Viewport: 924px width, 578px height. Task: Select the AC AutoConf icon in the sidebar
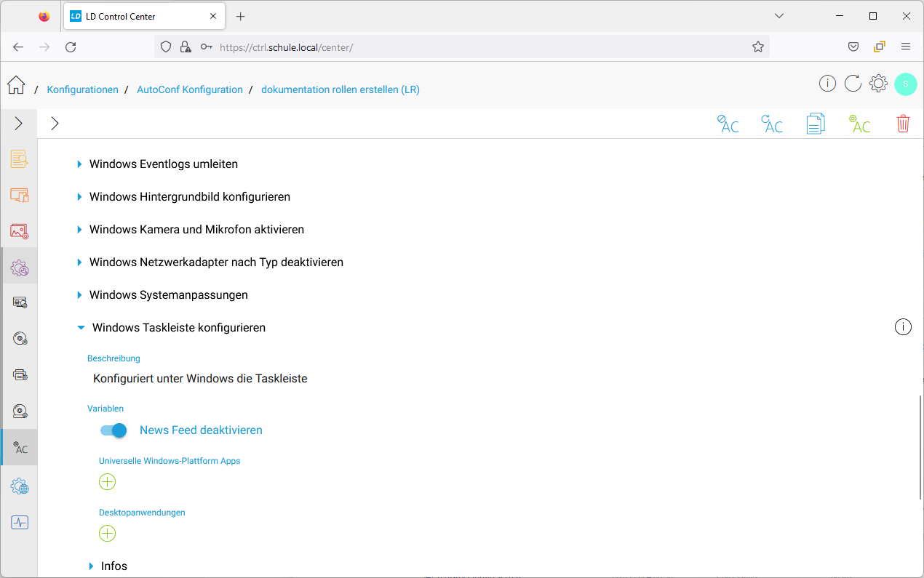pyautogui.click(x=19, y=448)
